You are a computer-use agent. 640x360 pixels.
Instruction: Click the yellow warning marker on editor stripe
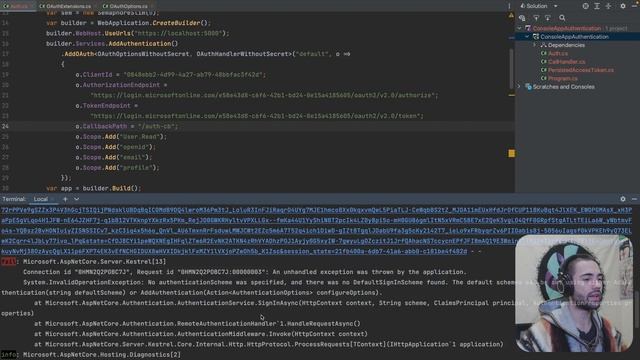[x=511, y=153]
